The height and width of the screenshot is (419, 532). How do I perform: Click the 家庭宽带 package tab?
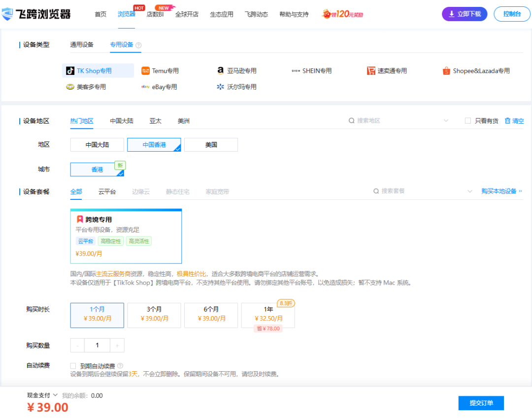coord(217,192)
